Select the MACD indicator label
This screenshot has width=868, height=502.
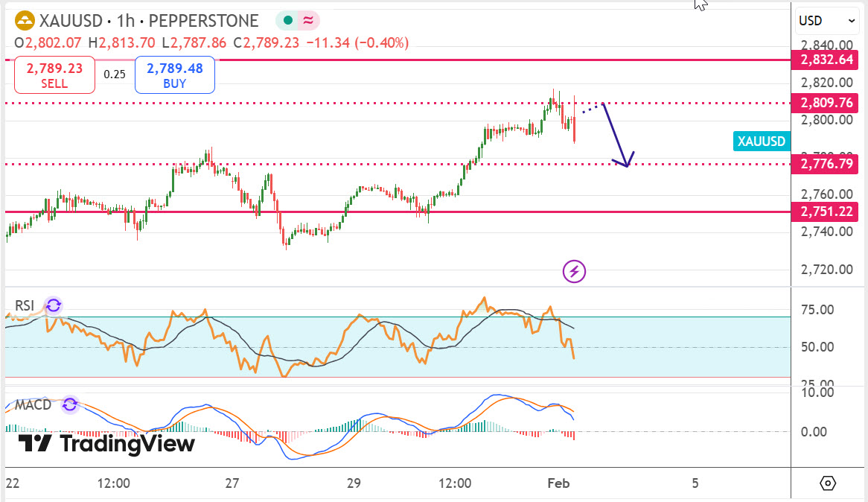[x=33, y=405]
